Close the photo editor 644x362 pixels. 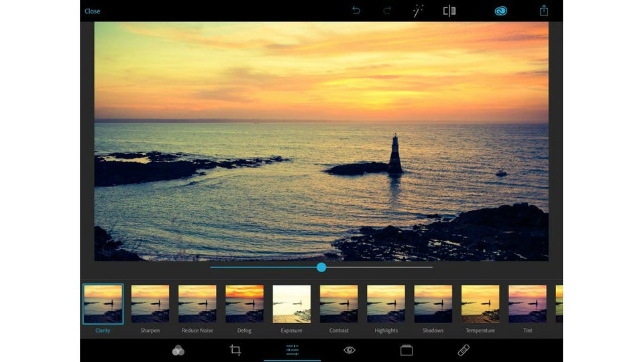[x=93, y=11]
